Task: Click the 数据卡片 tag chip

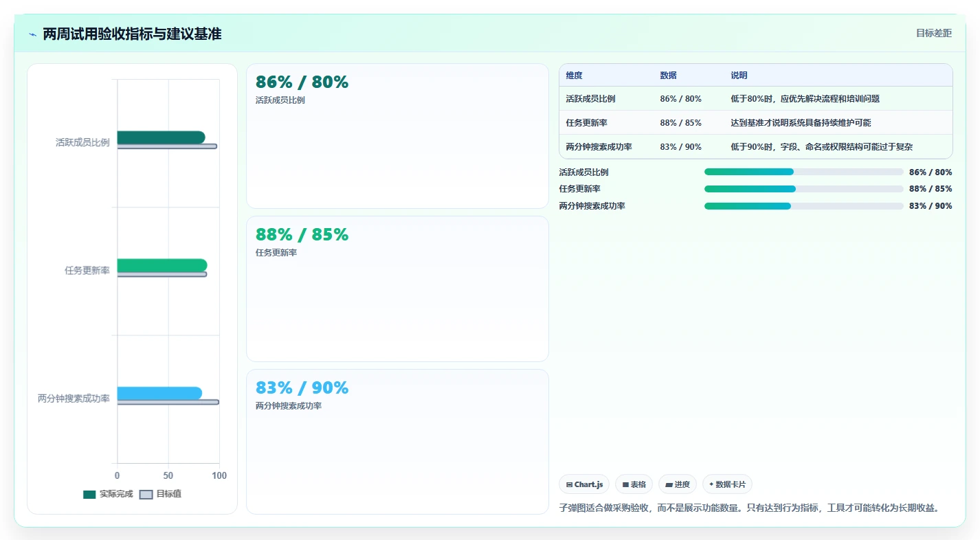Action: pos(727,484)
